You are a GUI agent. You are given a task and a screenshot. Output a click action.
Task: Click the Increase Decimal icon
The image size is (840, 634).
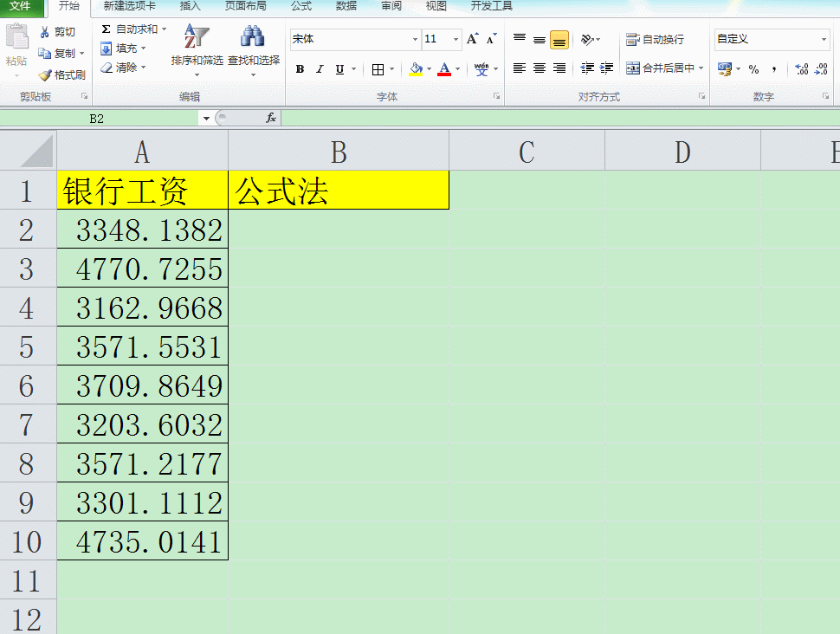point(801,67)
